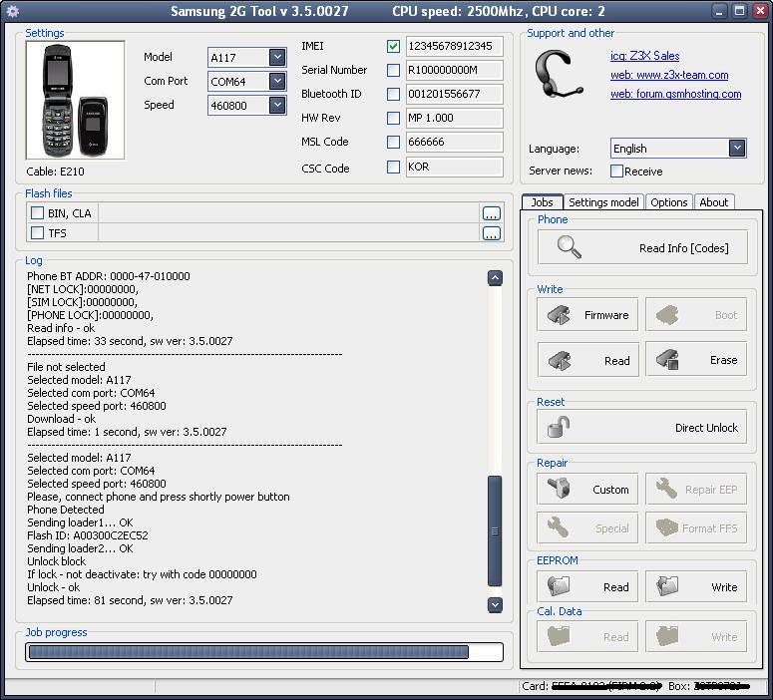Open the web: www.z3x-team.com link
773x700 pixels.
point(669,75)
